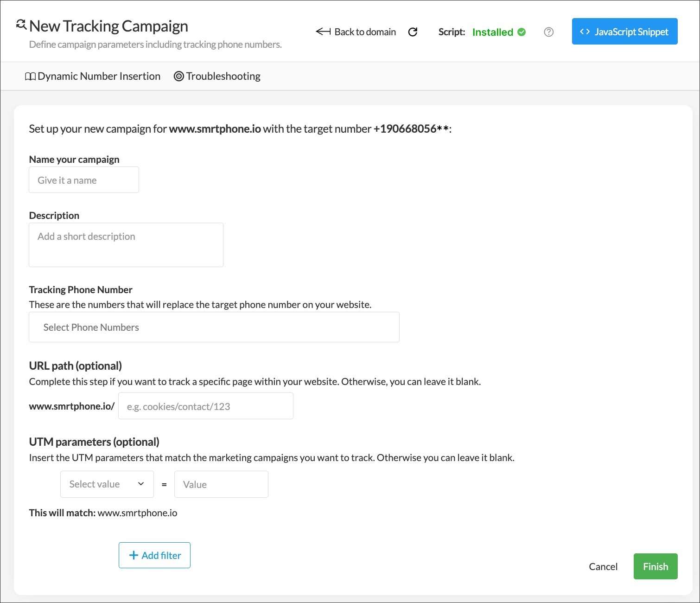The image size is (700, 603).
Task: Click the New Tracking Campaign header icon
Action: 21,25
